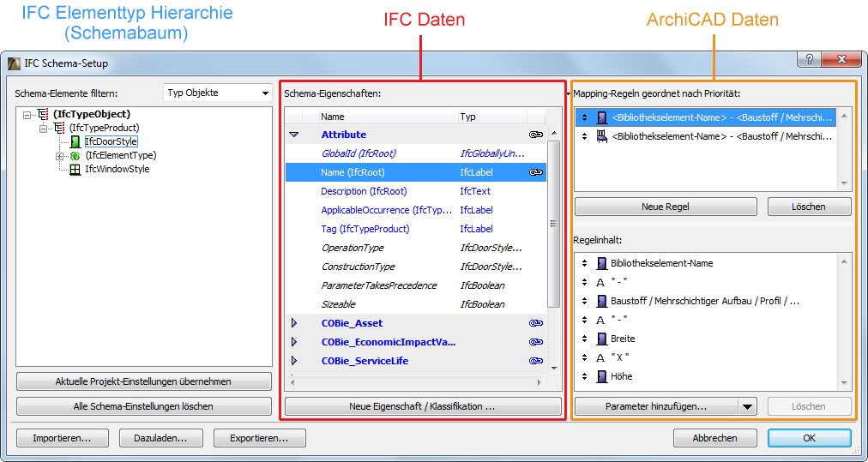Screen dimensions: 868x462
Task: Click the green (IfcElementType) icon
Action: click(x=75, y=156)
